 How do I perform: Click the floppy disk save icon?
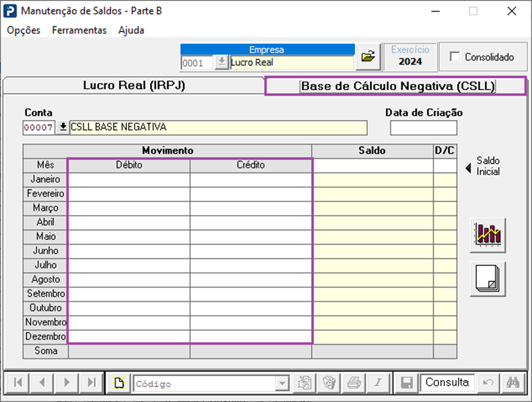[x=407, y=383]
